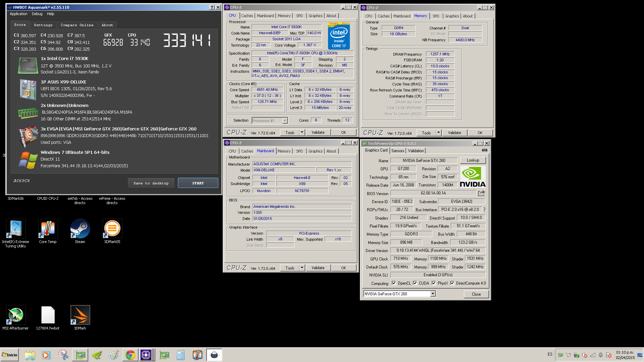Open the Snipping Tool taskbar icon

(x=63, y=355)
